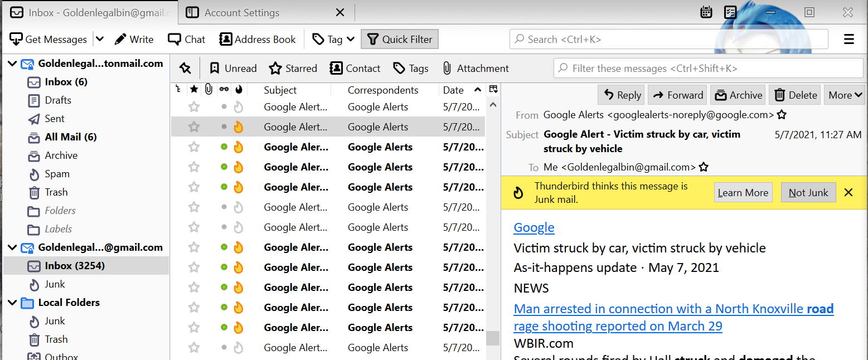Click the Filter these messages field
868x360 pixels.
pyautogui.click(x=708, y=69)
